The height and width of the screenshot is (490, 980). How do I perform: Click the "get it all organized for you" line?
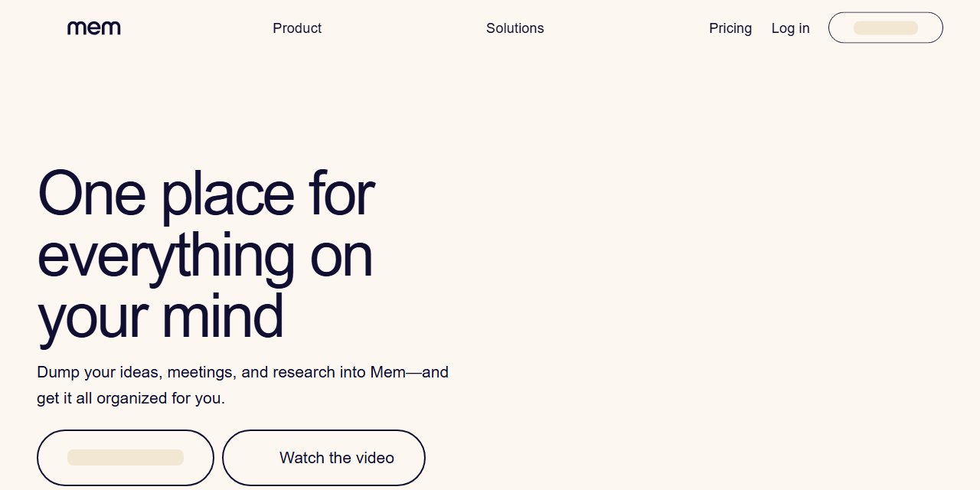point(131,399)
